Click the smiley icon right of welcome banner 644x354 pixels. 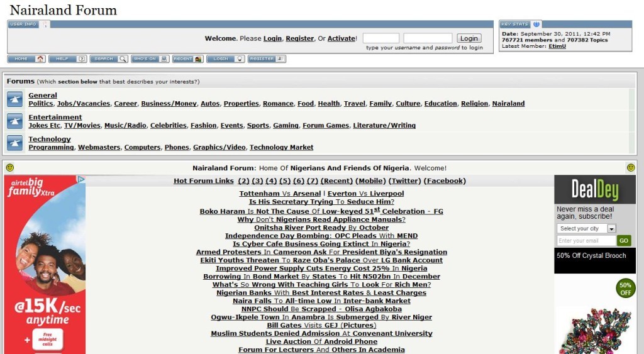[631, 167]
